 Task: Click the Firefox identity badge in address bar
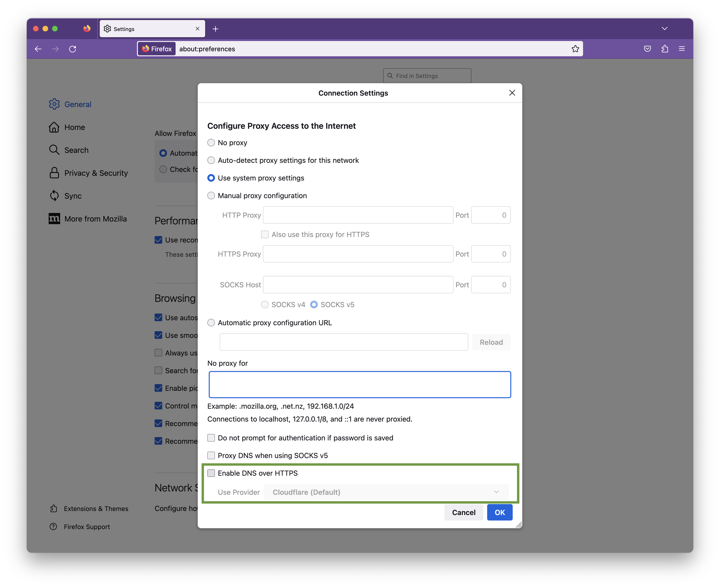click(157, 49)
